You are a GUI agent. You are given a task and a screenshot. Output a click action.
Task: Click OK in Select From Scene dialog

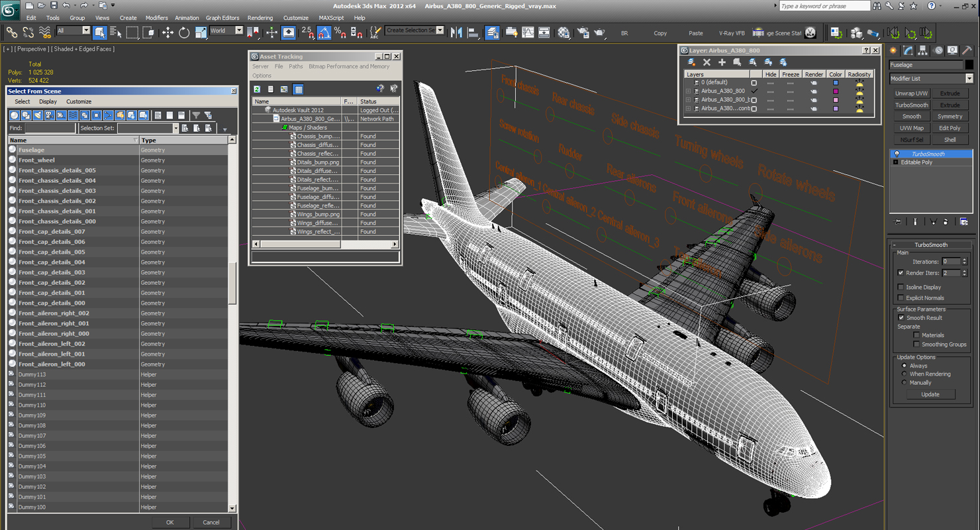(x=170, y=522)
